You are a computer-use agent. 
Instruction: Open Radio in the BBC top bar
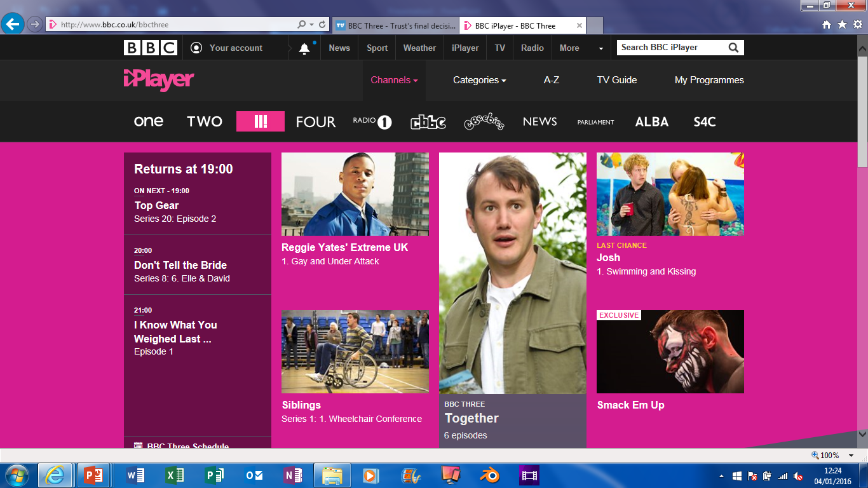532,48
